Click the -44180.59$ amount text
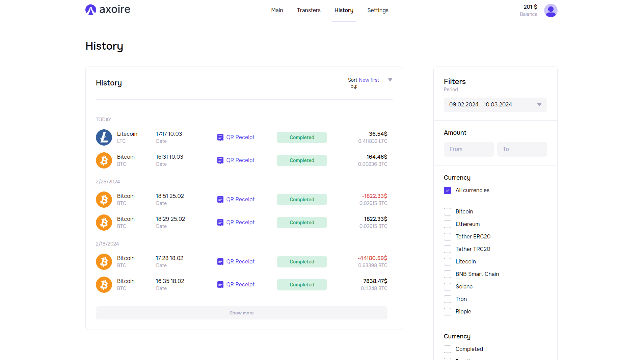The width and height of the screenshot is (644, 360). pyautogui.click(x=372, y=258)
